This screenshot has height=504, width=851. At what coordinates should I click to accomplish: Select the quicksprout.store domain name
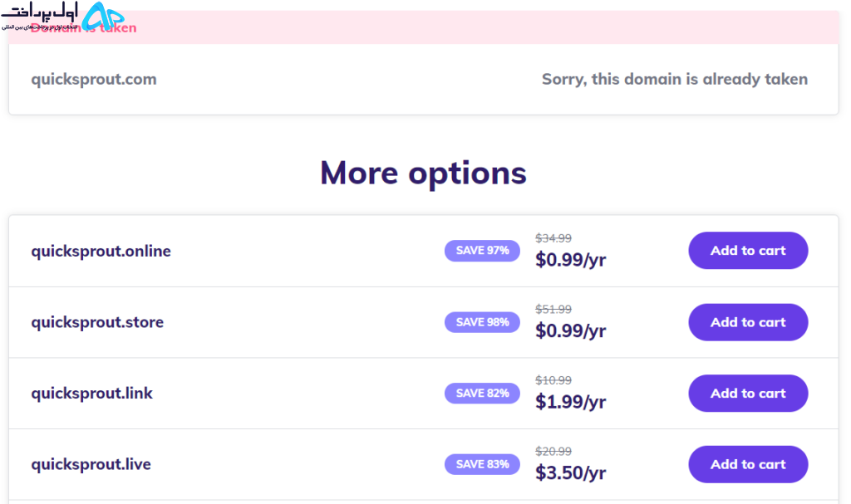click(x=97, y=322)
